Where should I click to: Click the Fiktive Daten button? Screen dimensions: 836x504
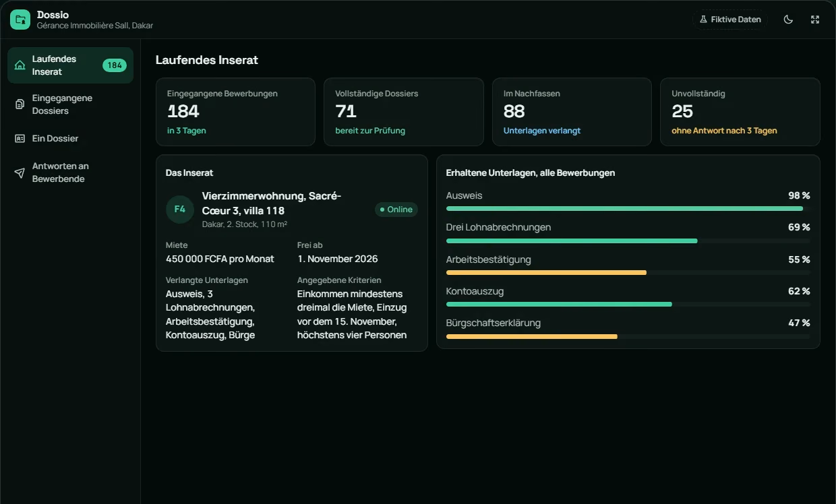pos(730,20)
